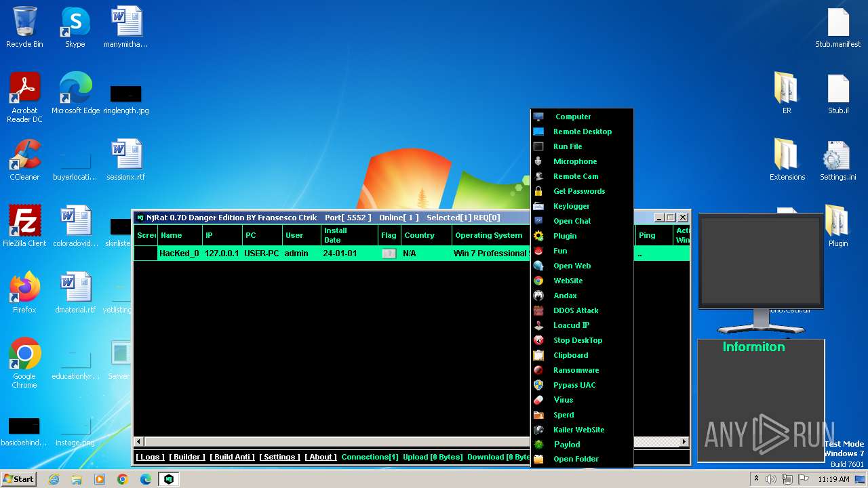The height and width of the screenshot is (488, 868).
Task: Click the Ping column header
Action: 654,235
